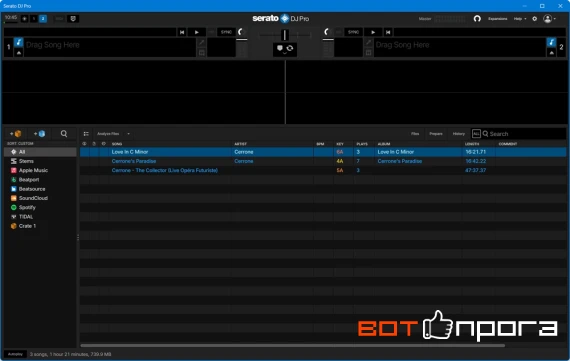Add a smart crate with blue icon
This screenshot has width=570, height=361.
39,134
